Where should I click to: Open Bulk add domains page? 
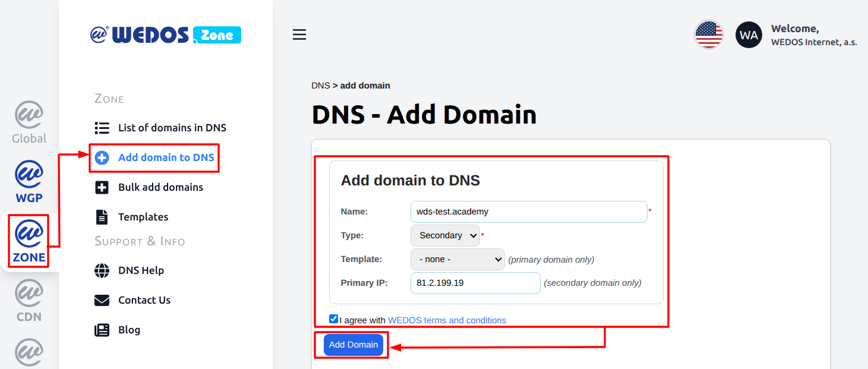coord(160,187)
